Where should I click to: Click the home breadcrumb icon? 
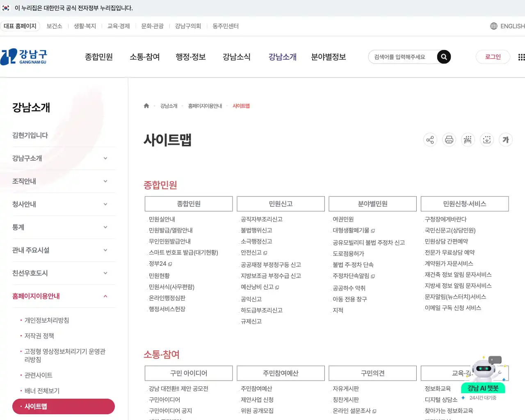click(x=146, y=106)
